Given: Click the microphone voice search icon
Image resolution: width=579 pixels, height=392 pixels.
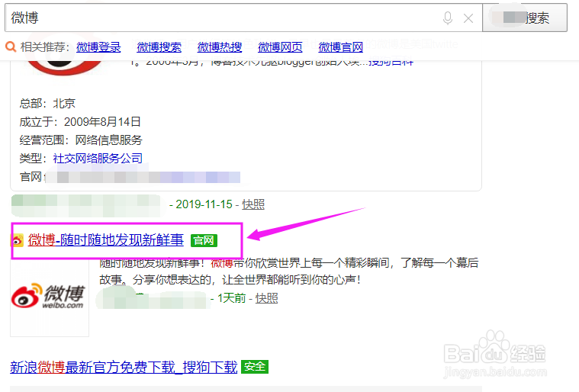Looking at the screenshot, I should [448, 18].
